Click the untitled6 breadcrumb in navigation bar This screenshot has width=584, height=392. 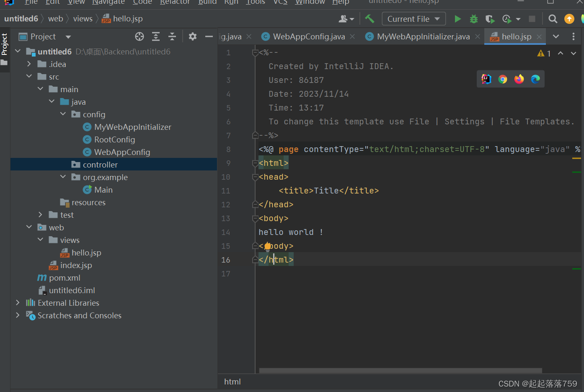pyautogui.click(x=21, y=18)
